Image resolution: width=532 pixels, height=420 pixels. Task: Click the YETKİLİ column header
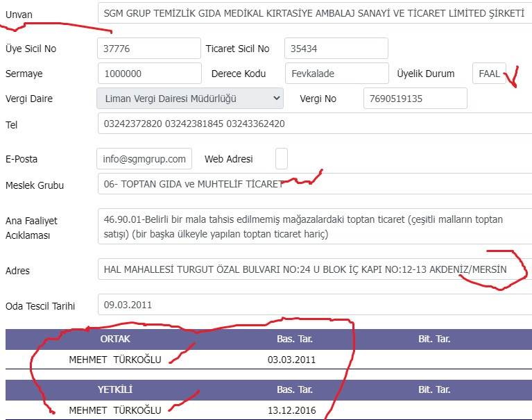click(115, 389)
